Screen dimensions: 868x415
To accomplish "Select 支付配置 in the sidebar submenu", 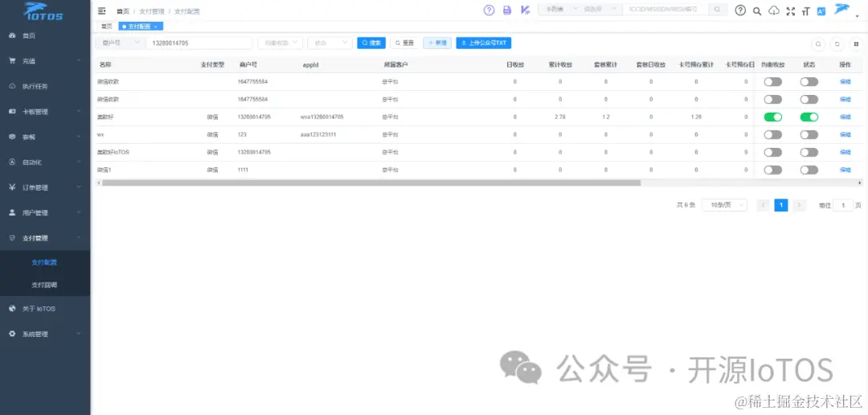I will coord(44,263).
